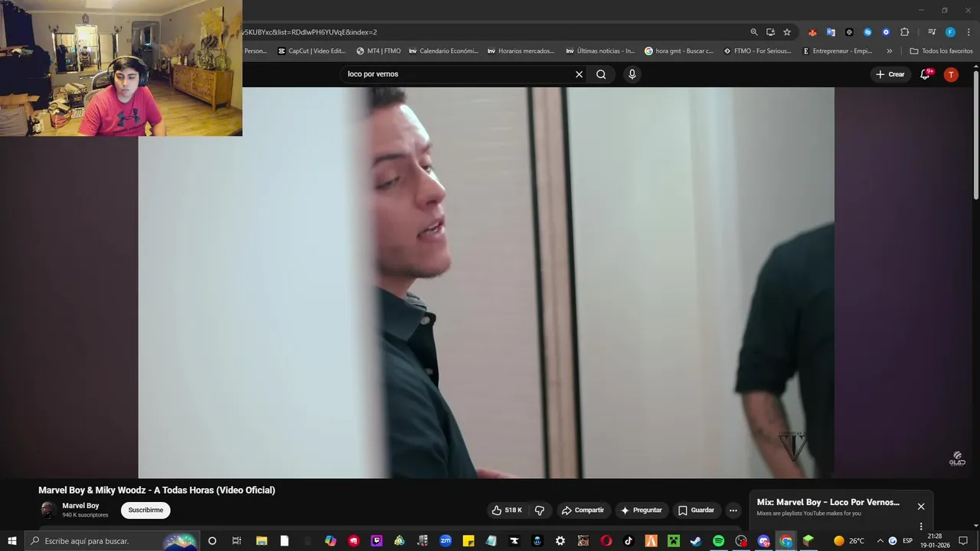Open Sticky Notes from the taskbar
The height and width of the screenshot is (551, 980).
click(468, 541)
